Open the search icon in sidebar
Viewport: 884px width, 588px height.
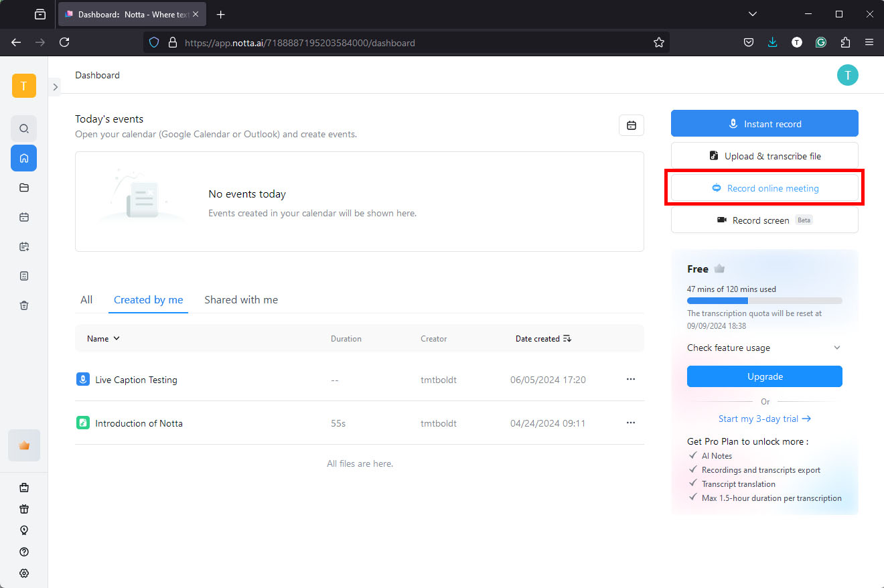[x=24, y=129]
